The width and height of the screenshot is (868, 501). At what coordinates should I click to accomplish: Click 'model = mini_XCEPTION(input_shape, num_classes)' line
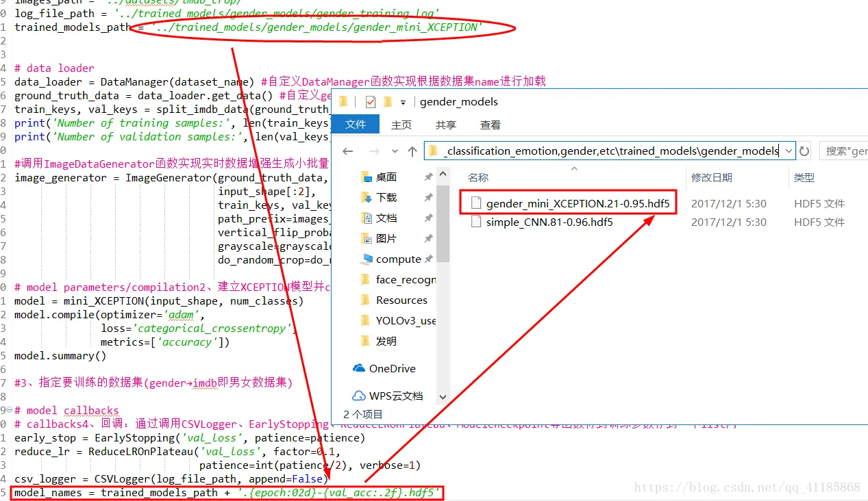[x=159, y=300]
